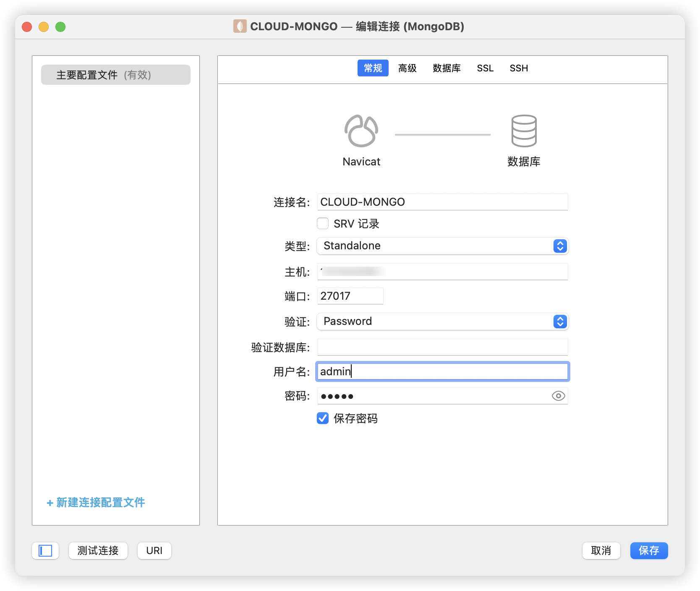The image size is (700, 591).
Task: Switch to the 常规 tab
Action: pyautogui.click(x=373, y=68)
